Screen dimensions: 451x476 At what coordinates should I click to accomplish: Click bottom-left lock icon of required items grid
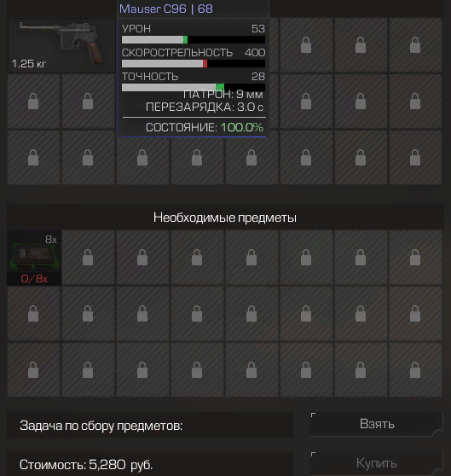point(33,369)
